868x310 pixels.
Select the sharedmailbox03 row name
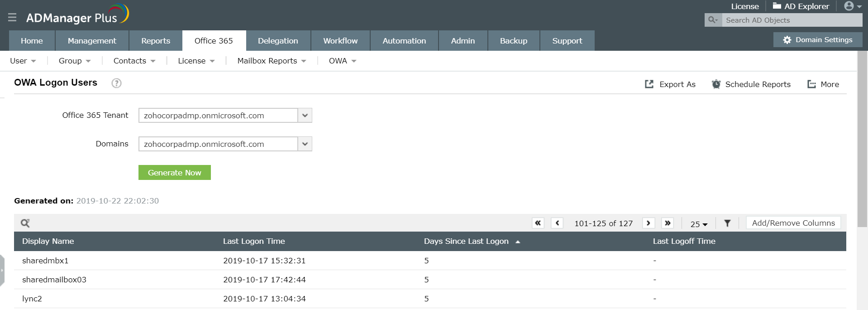54,280
